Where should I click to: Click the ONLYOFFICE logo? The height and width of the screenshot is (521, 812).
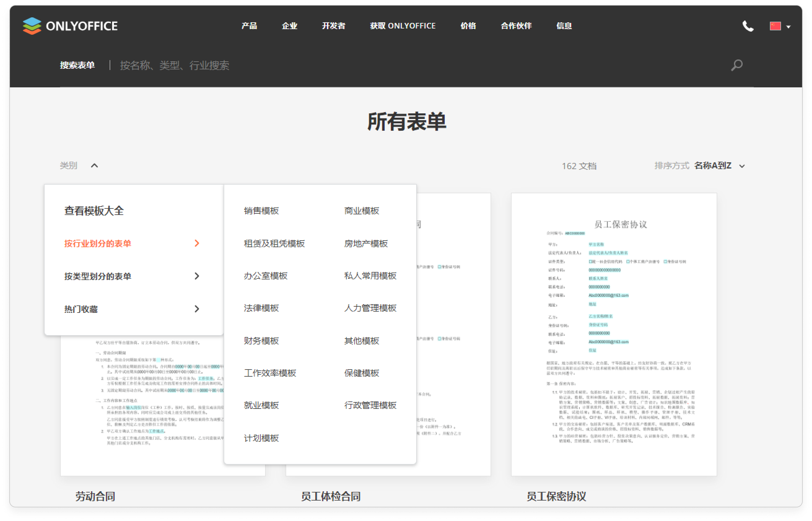pyautogui.click(x=70, y=26)
